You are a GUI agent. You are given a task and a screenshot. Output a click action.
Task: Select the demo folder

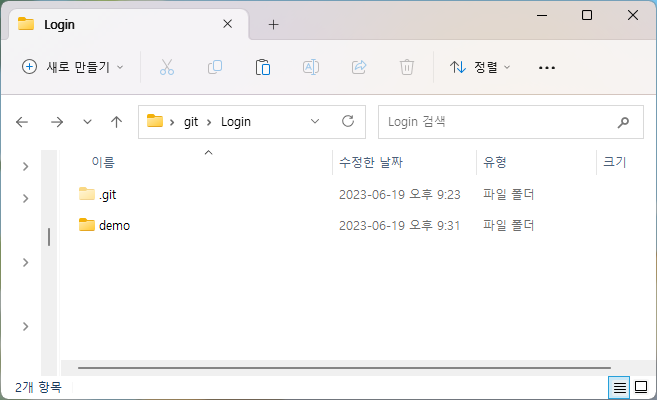(114, 226)
